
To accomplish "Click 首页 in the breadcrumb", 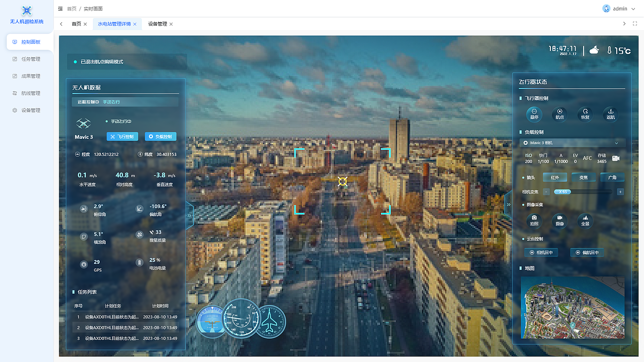I will [x=72, y=9].
